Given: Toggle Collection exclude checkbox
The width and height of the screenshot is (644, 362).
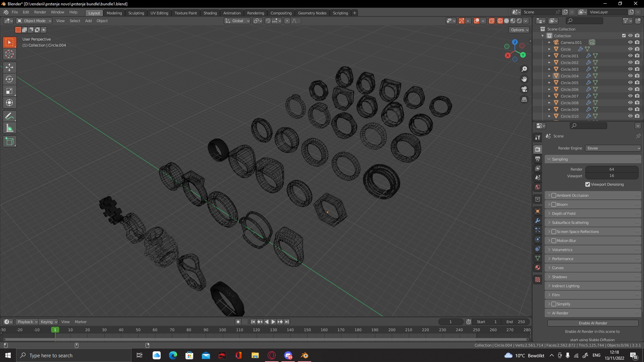Looking at the screenshot, I should [x=624, y=36].
